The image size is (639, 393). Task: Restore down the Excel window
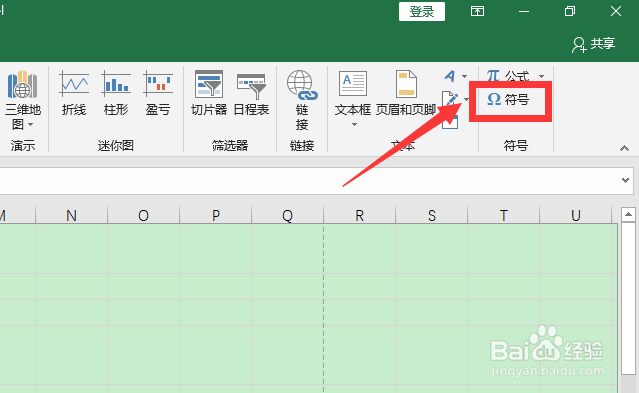tap(570, 11)
